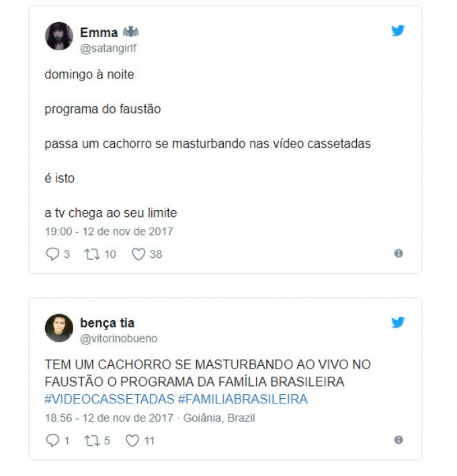This screenshot has height=476, width=457.
Task: Visit the @vitorinobueno handle
Action: point(118,338)
